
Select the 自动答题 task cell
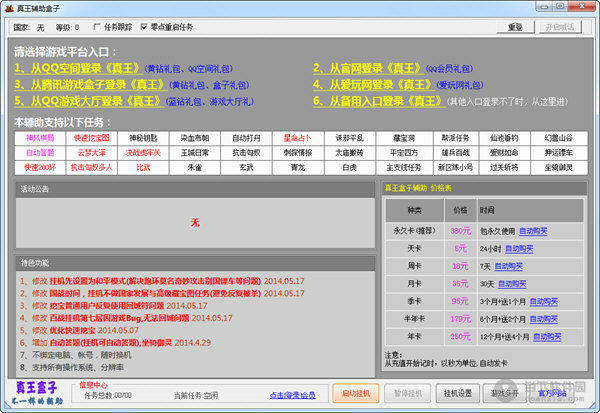click(x=40, y=153)
